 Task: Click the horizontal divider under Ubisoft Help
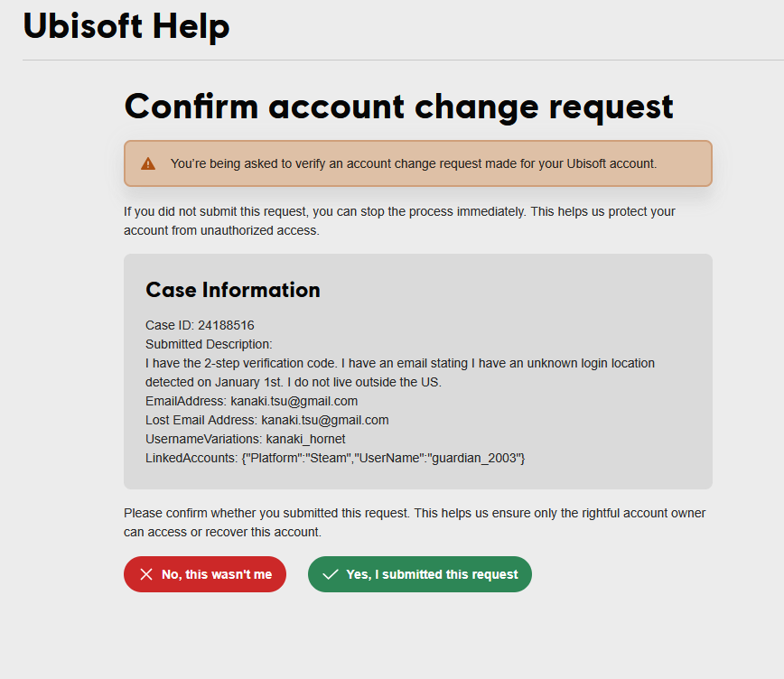coord(403,60)
